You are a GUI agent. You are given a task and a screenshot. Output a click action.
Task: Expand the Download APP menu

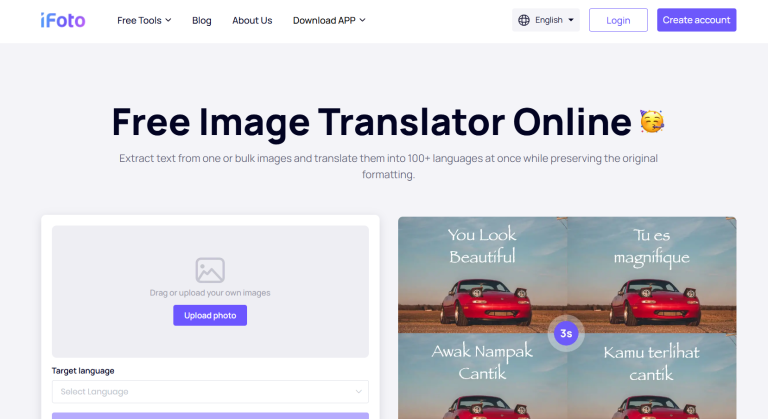[329, 20]
